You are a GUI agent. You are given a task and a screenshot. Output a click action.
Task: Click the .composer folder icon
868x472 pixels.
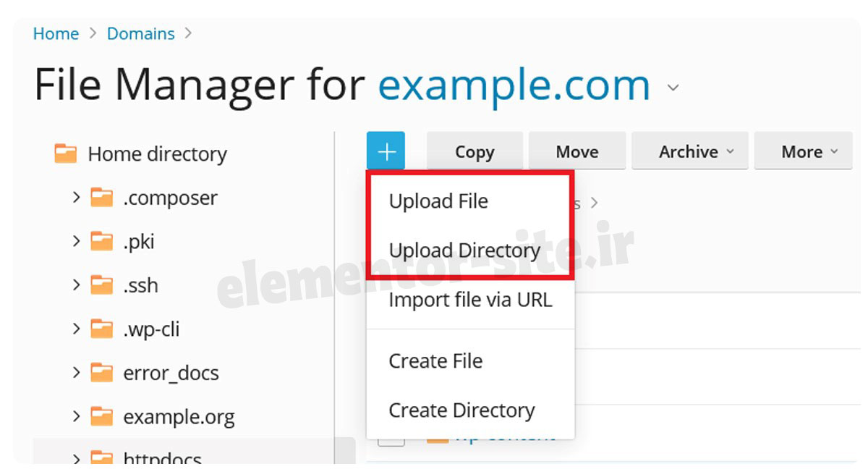102,198
